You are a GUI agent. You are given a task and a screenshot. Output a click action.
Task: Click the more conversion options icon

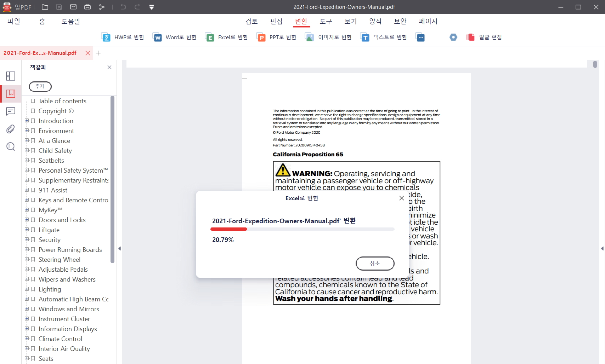[420, 37]
